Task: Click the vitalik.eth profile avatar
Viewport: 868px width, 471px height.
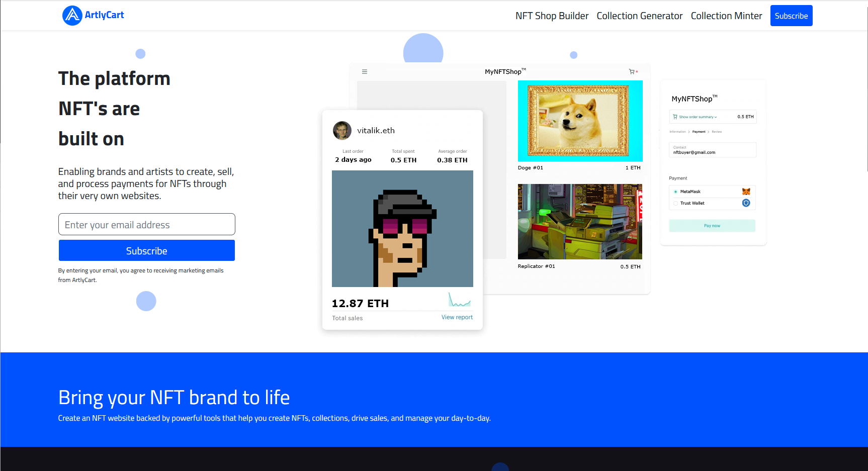Action: 342,130
